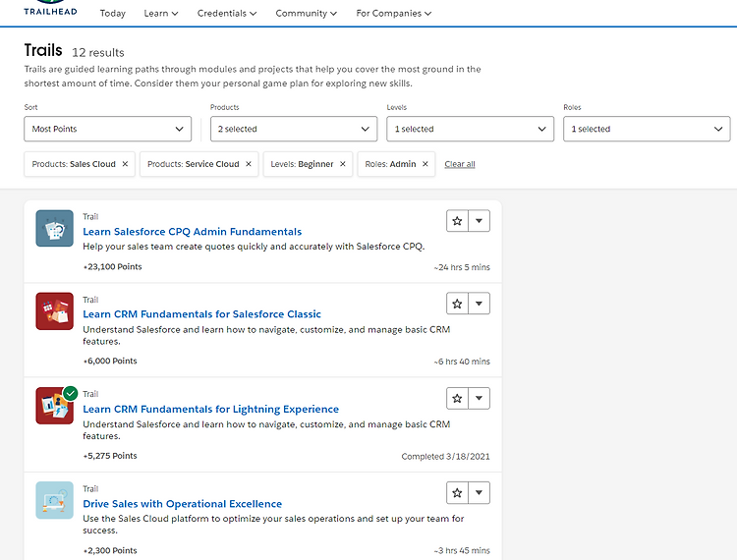Open Learn Salesforce CPQ Admin Fundamentals link

tap(193, 232)
